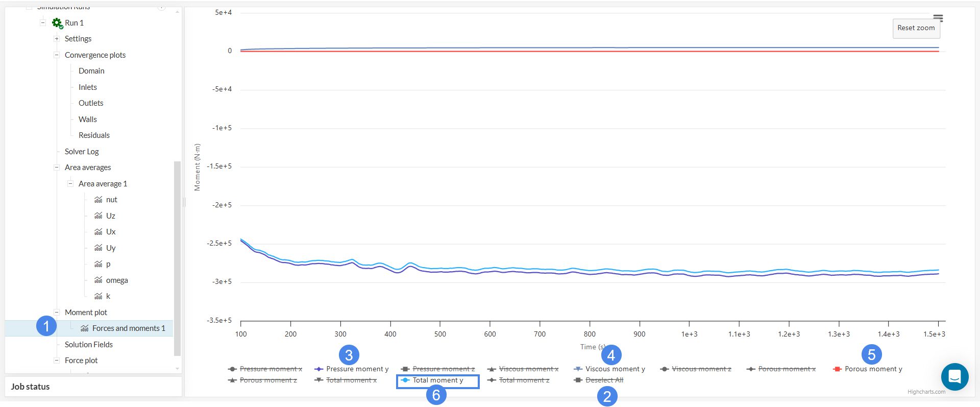Select Residuals under Convergence plots
The image size is (980, 407).
point(94,135)
